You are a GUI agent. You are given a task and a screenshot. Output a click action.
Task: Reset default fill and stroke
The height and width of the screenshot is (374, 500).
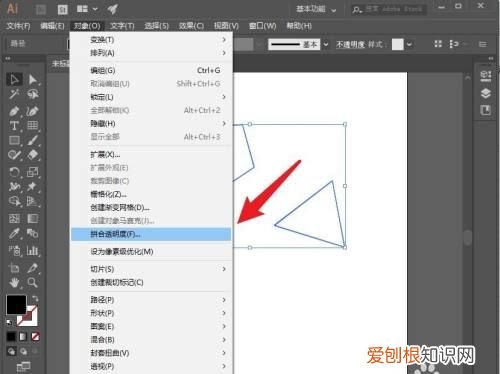(x=9, y=322)
